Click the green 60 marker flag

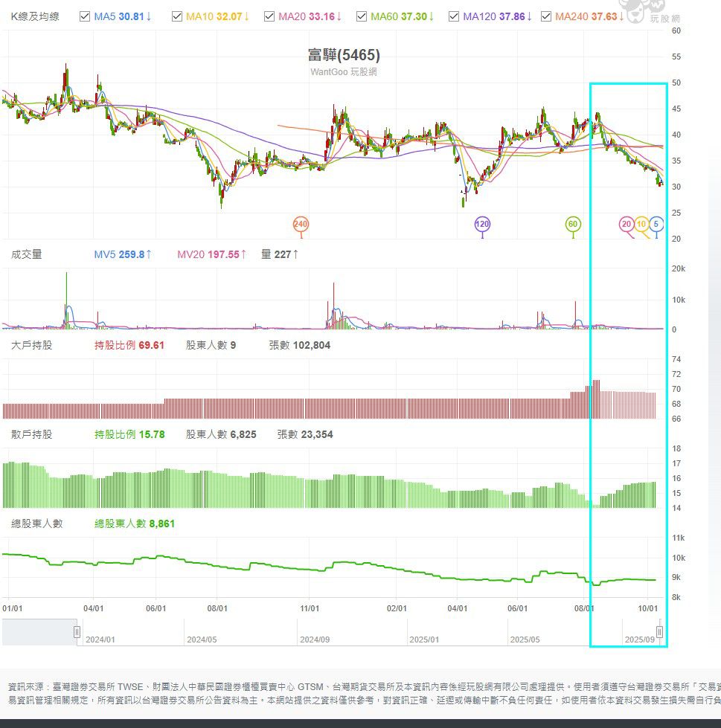pos(573,225)
